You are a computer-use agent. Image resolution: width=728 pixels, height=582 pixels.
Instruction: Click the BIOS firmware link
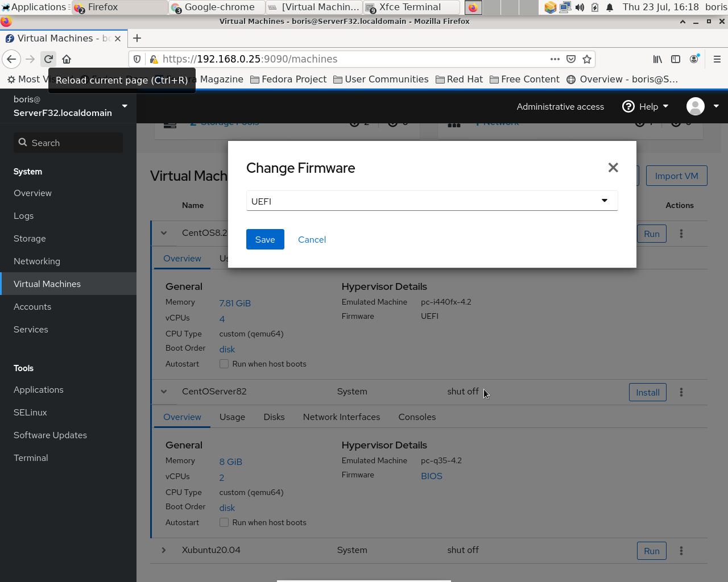(x=432, y=476)
